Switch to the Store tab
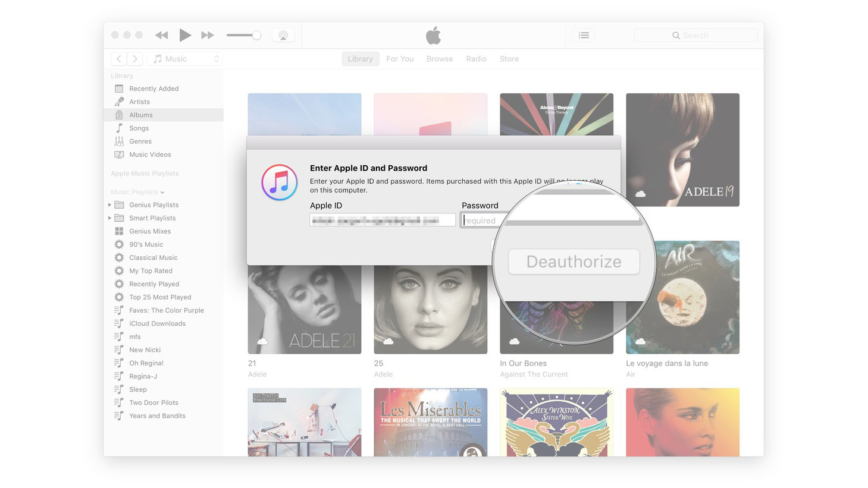 point(509,59)
